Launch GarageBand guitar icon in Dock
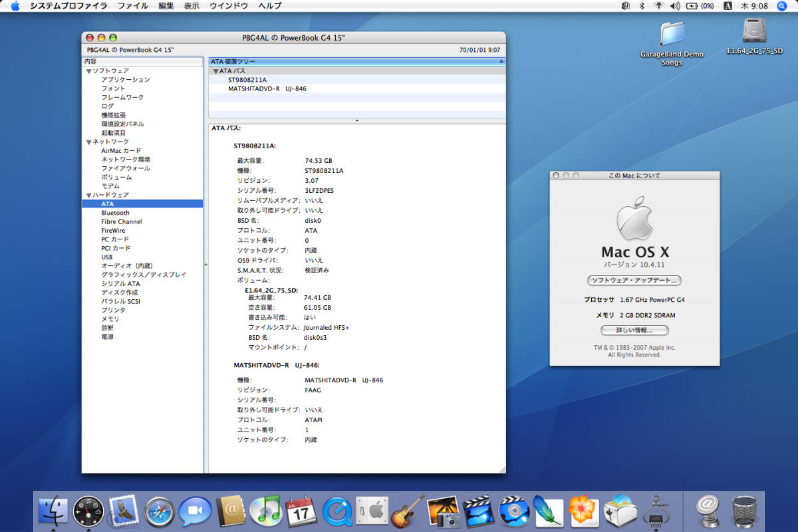This screenshot has height=532, width=798. (408, 511)
